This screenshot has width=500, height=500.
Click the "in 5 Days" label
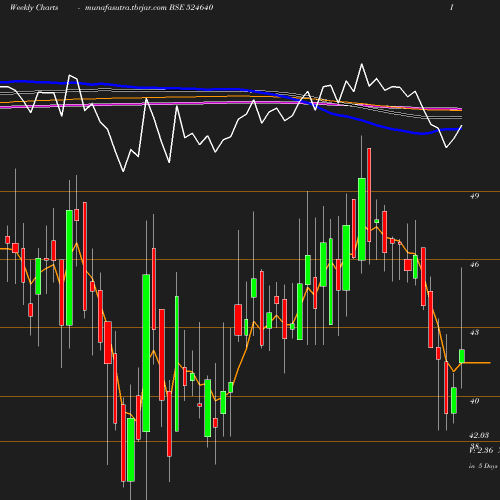tap(483, 466)
